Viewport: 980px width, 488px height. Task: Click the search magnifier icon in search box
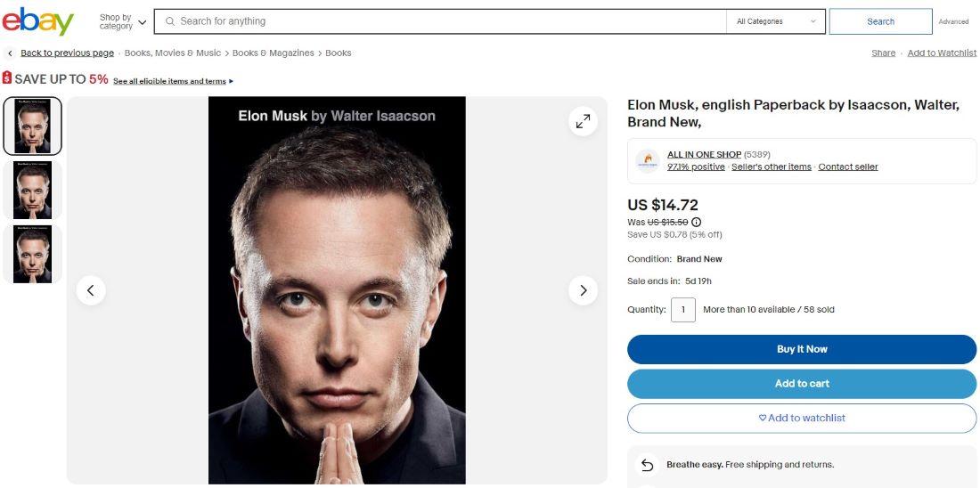(x=170, y=21)
